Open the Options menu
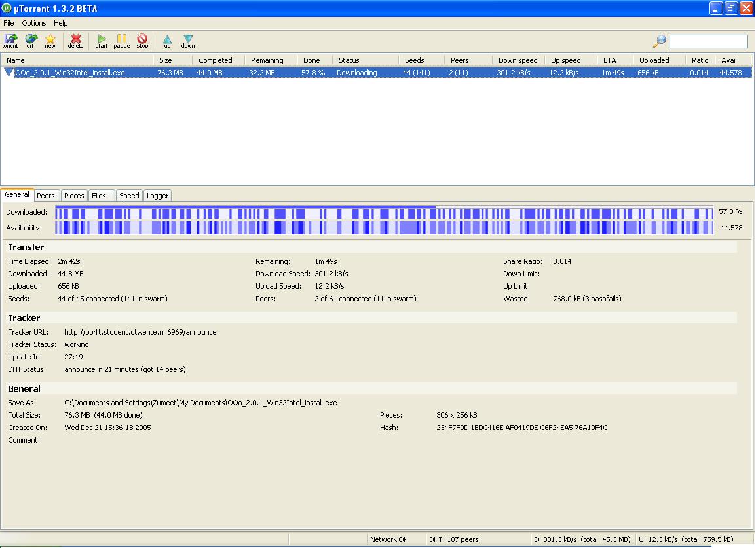 click(34, 23)
